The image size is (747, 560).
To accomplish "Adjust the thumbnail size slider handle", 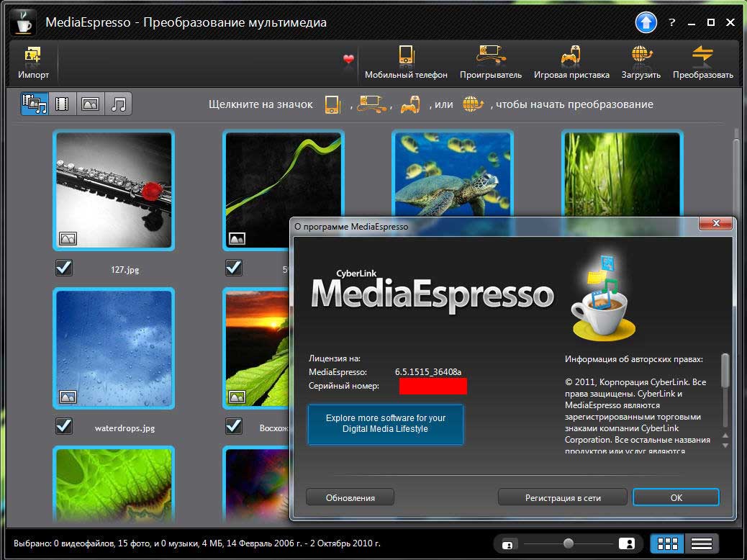I will coord(568,543).
